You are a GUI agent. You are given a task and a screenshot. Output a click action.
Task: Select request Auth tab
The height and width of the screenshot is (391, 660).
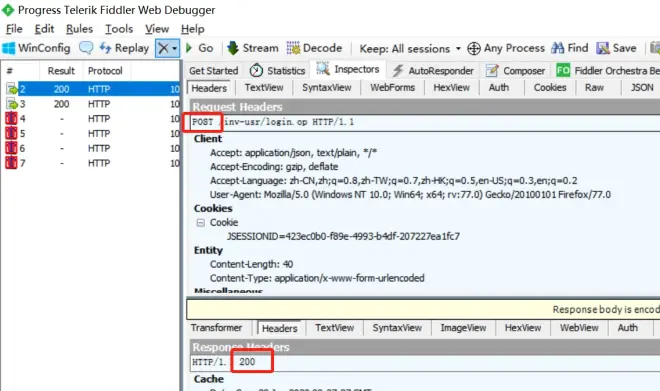coord(499,88)
